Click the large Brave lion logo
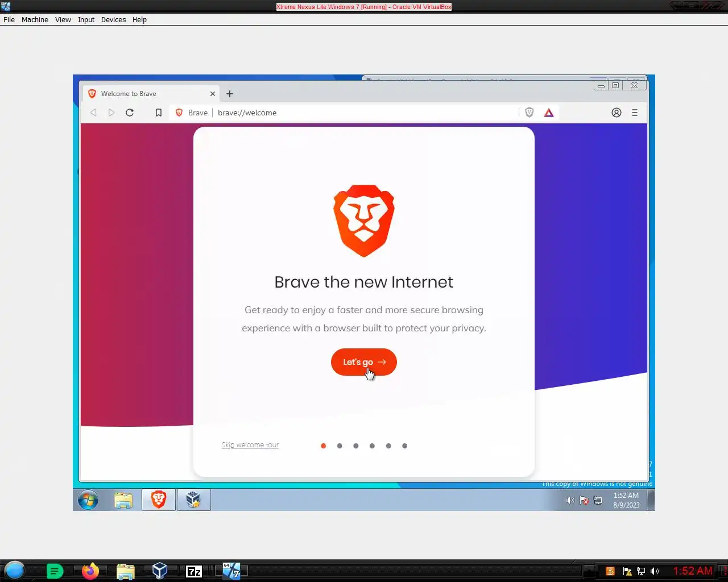 [x=364, y=221]
